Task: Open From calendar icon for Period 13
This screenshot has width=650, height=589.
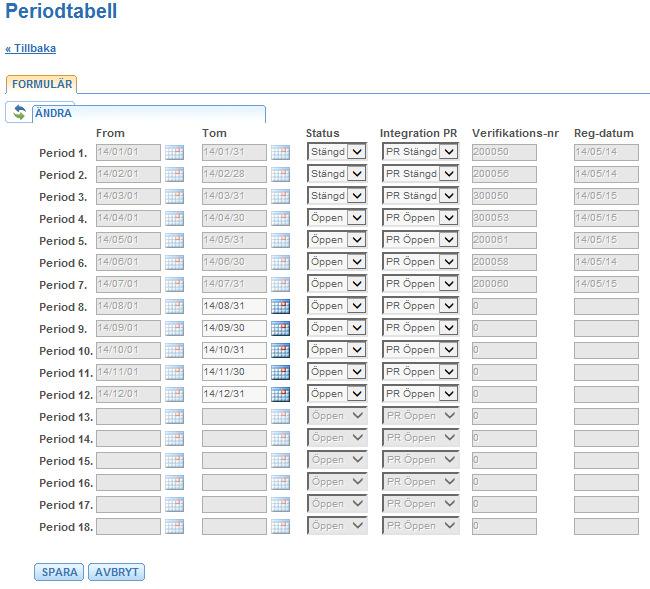Action: [175, 416]
